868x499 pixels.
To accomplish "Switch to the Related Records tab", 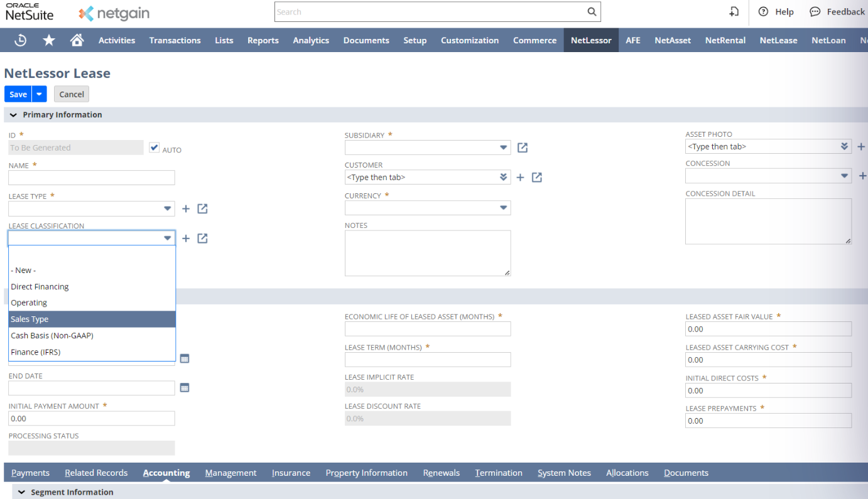I will tap(96, 473).
